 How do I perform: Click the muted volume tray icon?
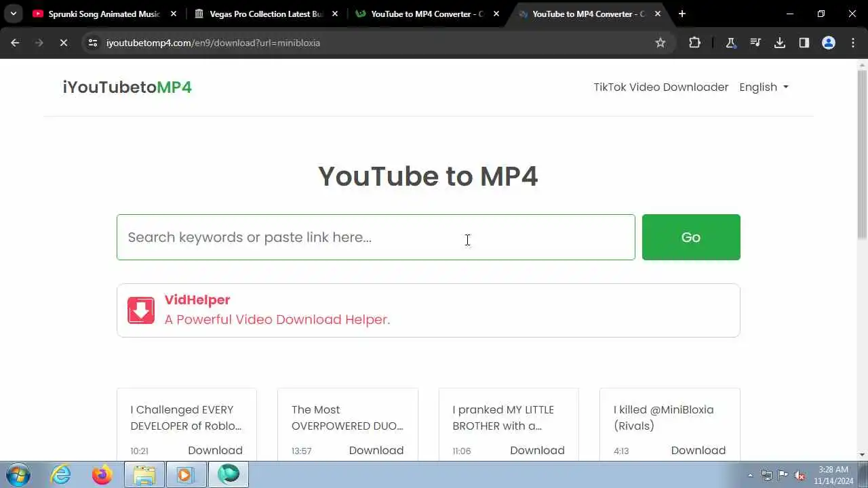(x=800, y=475)
